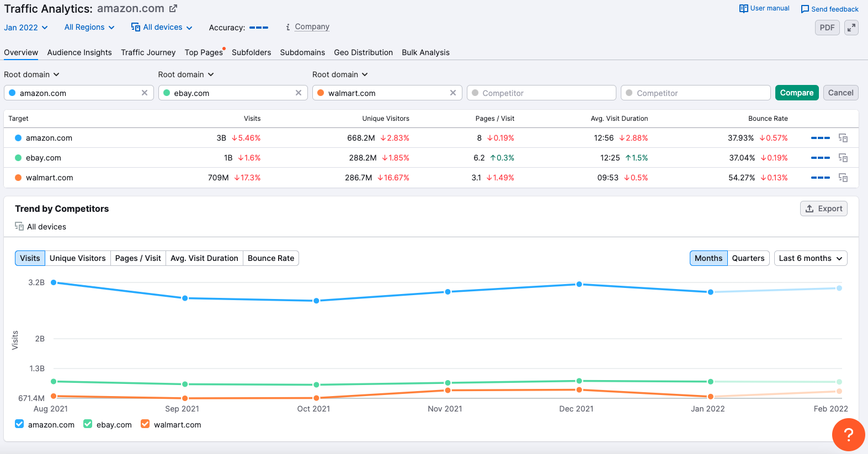Show Avg. Visit Duration metric in chart
The width and height of the screenshot is (868, 454).
click(204, 258)
